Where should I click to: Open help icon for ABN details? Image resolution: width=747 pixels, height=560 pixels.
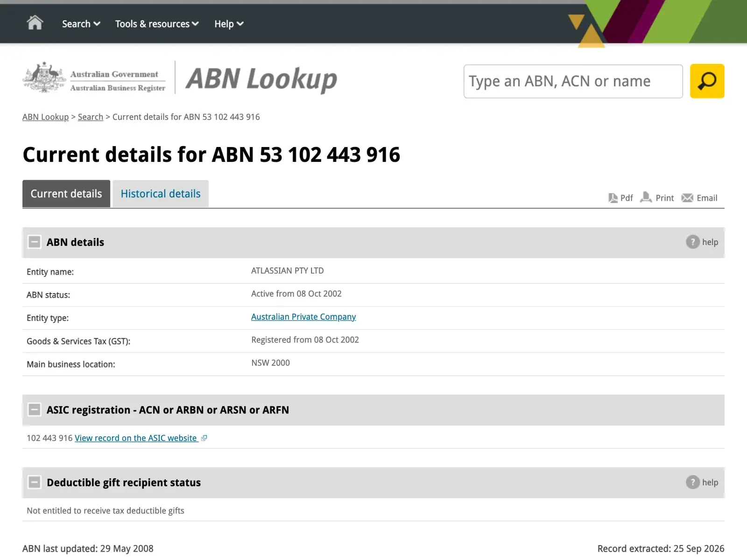[x=692, y=242]
